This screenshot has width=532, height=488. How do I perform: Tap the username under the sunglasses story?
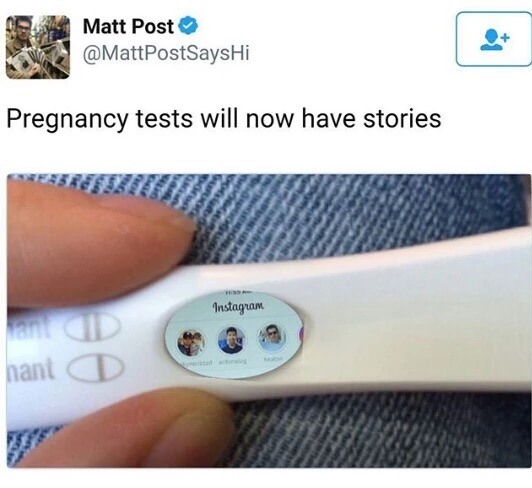coord(271,359)
